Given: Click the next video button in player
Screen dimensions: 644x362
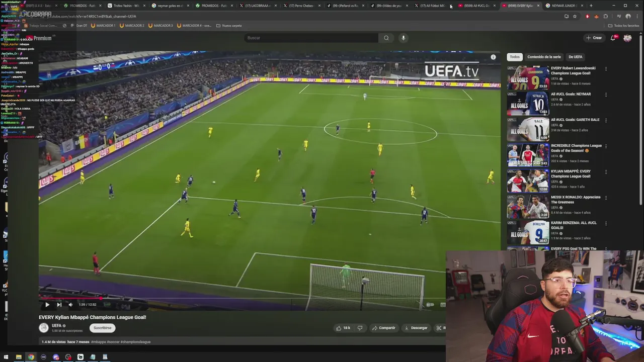Looking at the screenshot, I should tap(59, 304).
